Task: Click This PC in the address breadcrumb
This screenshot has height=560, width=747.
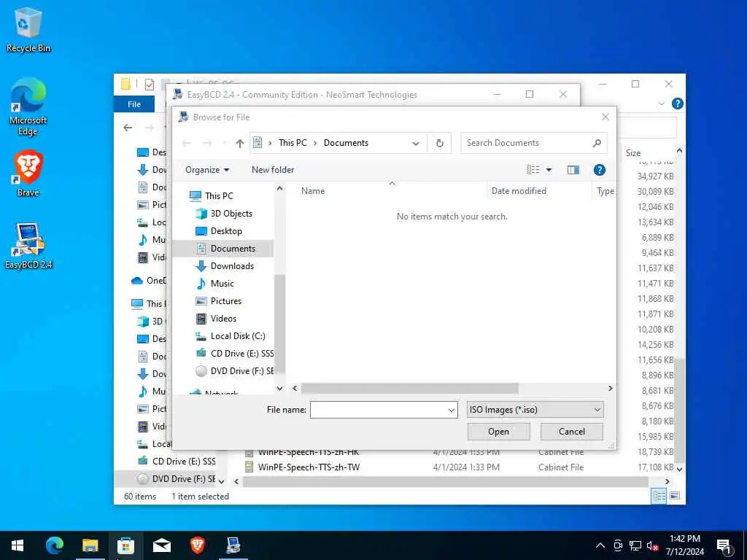Action: 293,144
